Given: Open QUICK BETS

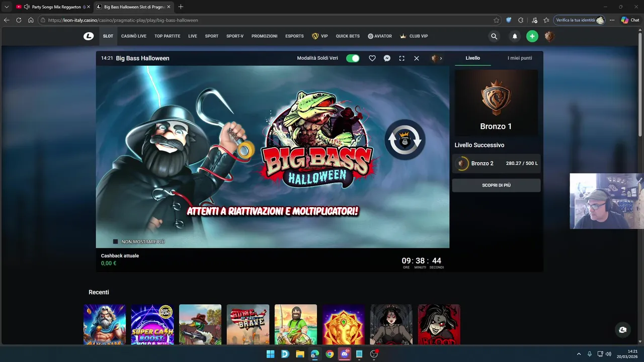Looking at the screenshot, I should 348,36.
